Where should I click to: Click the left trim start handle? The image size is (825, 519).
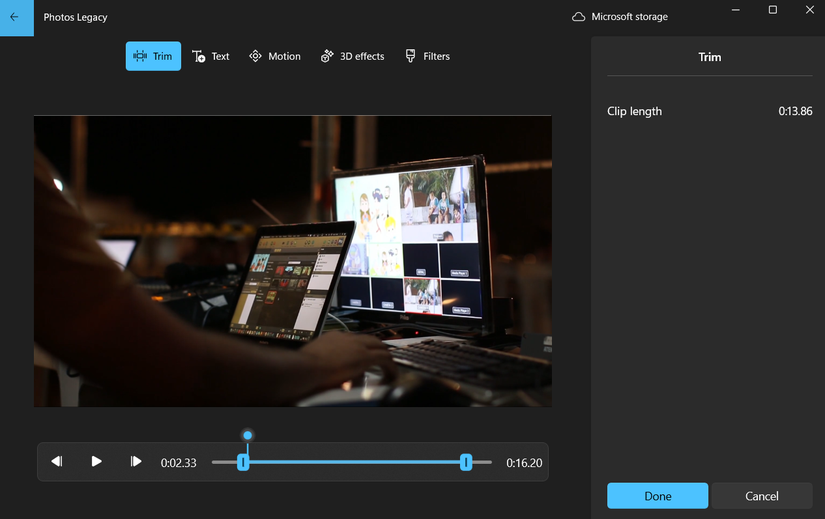243,462
